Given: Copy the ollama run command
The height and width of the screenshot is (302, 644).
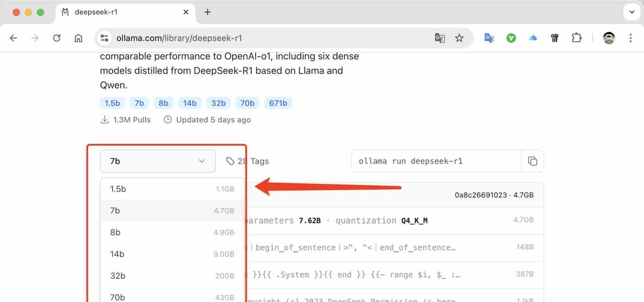Looking at the screenshot, I should click(532, 161).
